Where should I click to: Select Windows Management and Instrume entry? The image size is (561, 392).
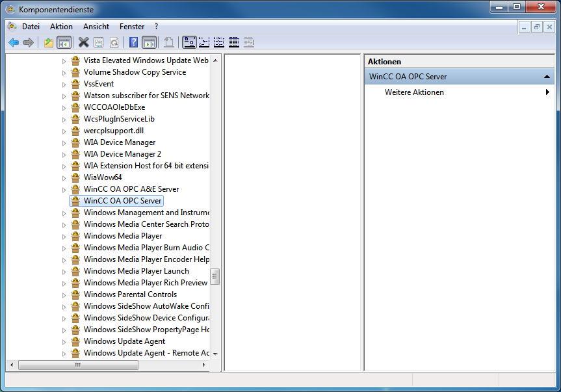[x=146, y=213]
